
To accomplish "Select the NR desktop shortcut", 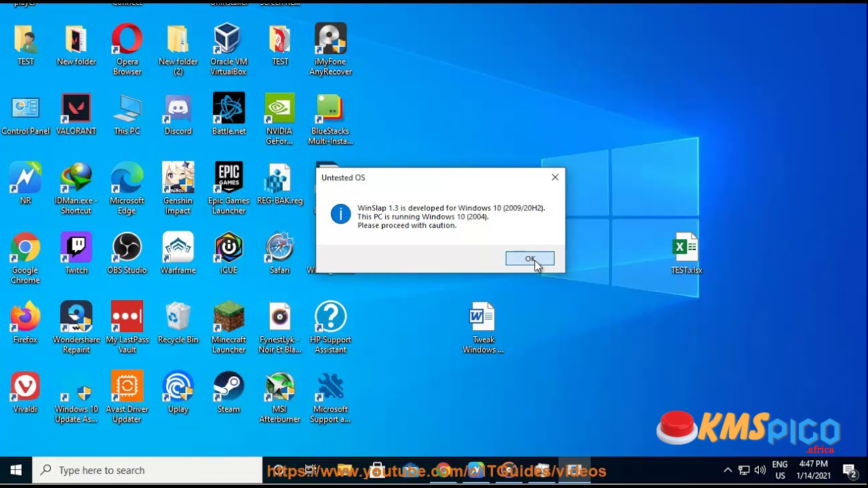I will coord(25,184).
